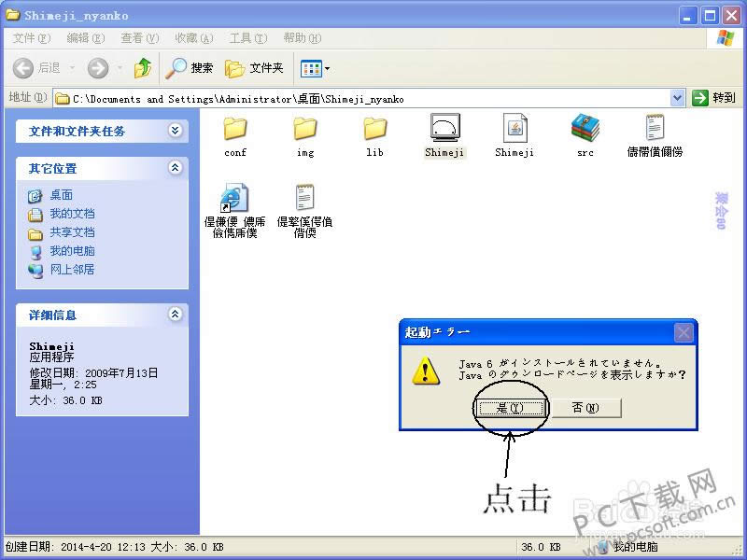The image size is (747, 560).
Task: Select the Shimeji jar file icon
Action: click(514, 129)
